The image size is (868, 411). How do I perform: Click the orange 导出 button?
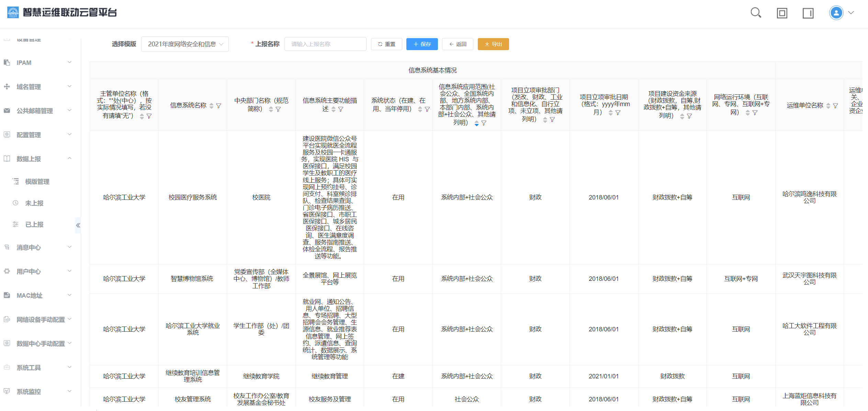tap(493, 44)
